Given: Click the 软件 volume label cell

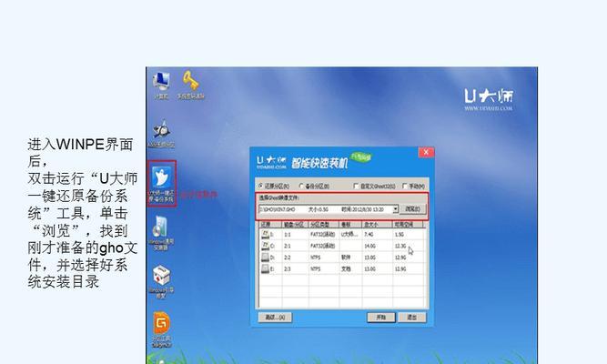Looking at the screenshot, I should pos(346,258).
